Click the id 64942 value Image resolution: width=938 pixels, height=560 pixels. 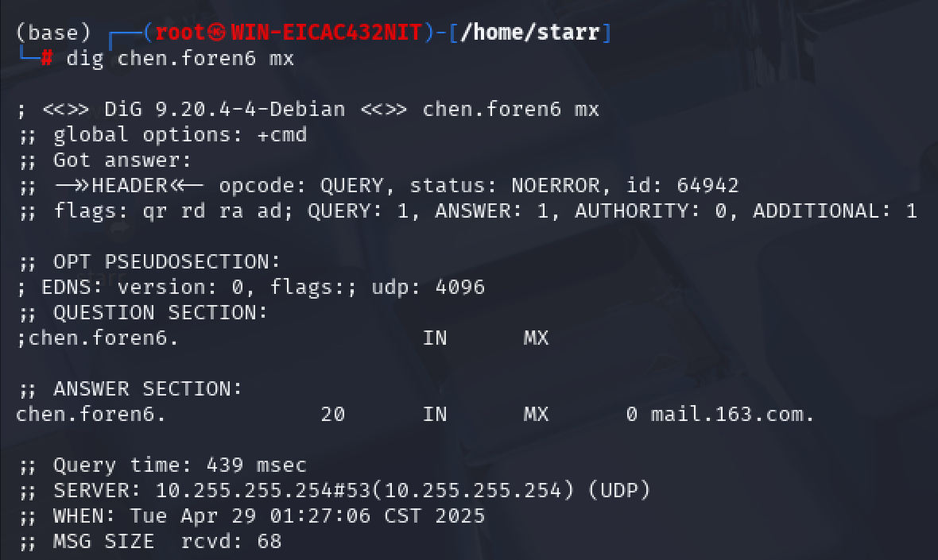(683, 186)
